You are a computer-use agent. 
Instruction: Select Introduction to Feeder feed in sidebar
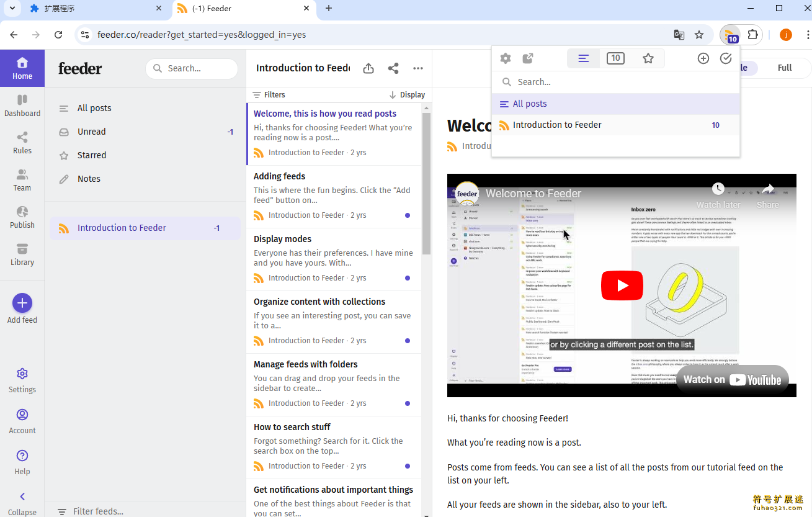click(145, 228)
